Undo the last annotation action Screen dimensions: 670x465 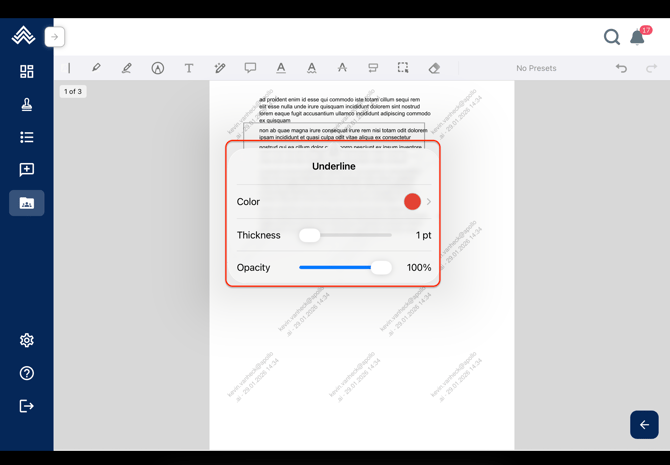(x=621, y=68)
